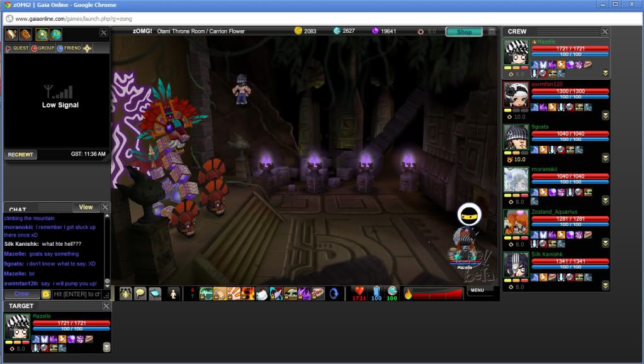This screenshot has width=644, height=364.
Task: Activate the meat ring slot
Action: [319, 294]
